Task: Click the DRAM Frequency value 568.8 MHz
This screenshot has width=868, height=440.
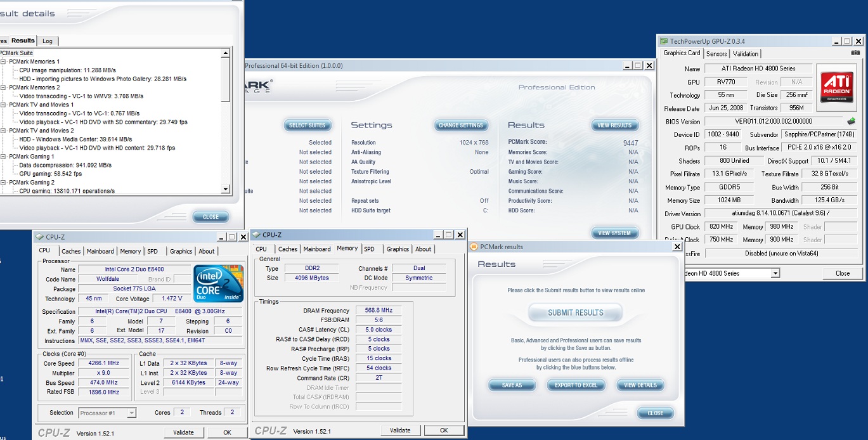Action: click(379, 311)
